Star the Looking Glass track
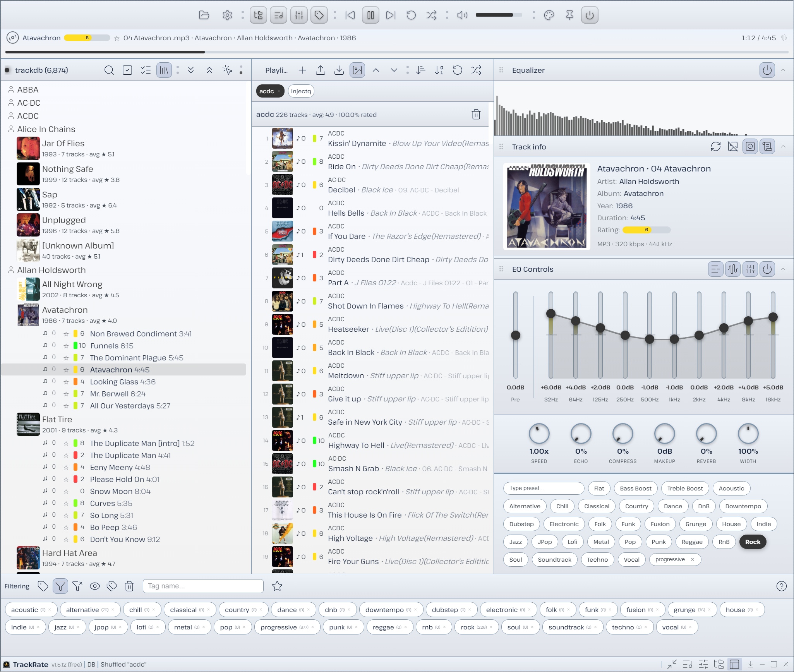Screen dimensions: 794x672 [x=66, y=382]
